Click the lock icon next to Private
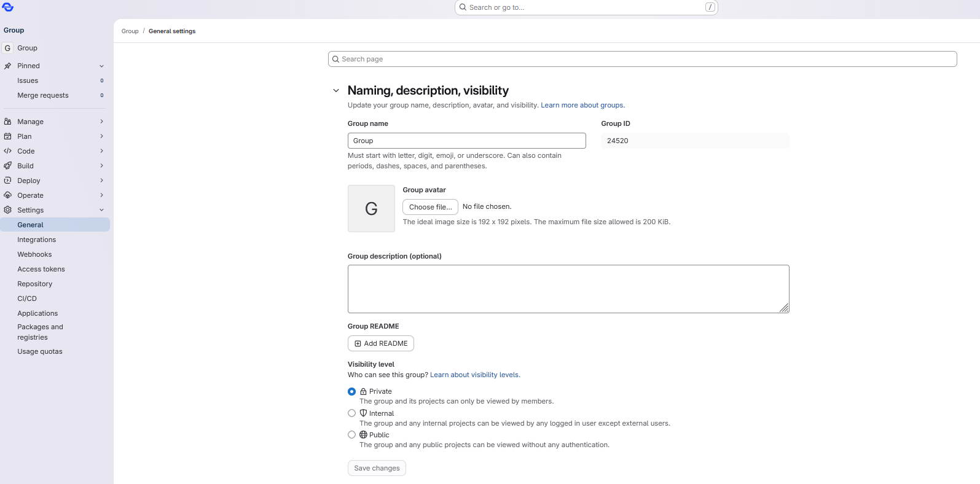This screenshot has width=980, height=484. click(363, 391)
